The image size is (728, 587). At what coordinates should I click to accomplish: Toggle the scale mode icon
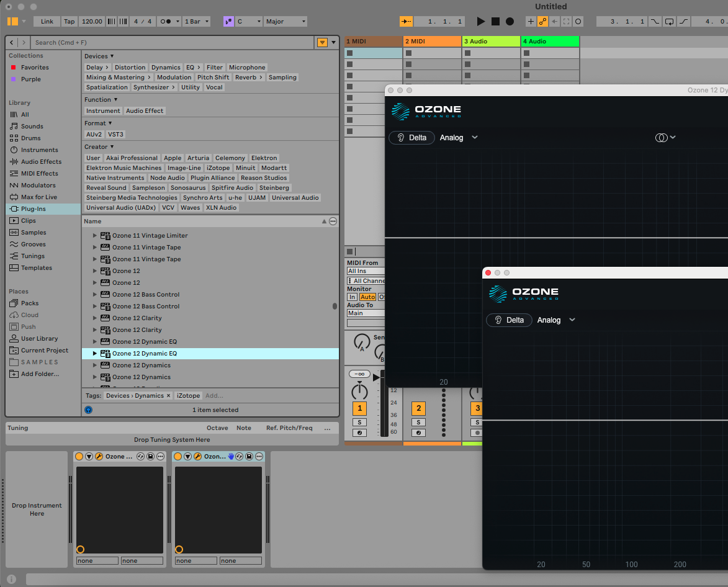point(228,21)
